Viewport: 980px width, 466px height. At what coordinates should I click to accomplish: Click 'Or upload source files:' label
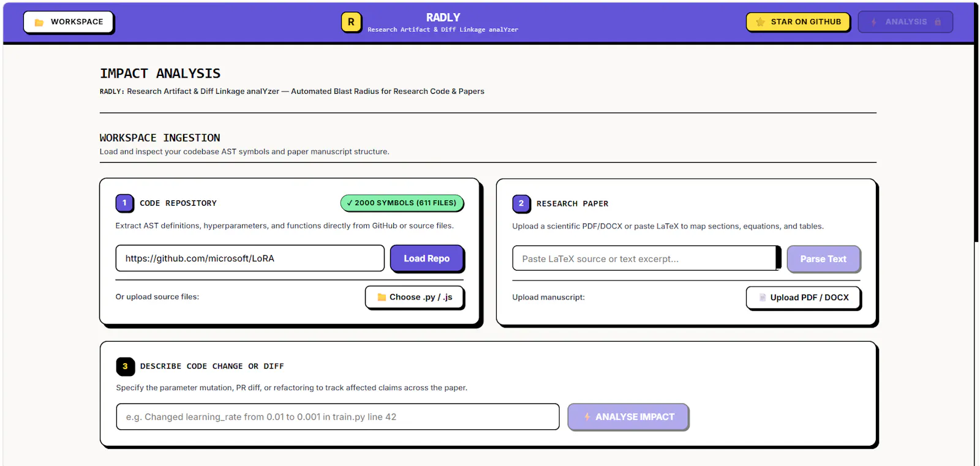pyautogui.click(x=157, y=297)
